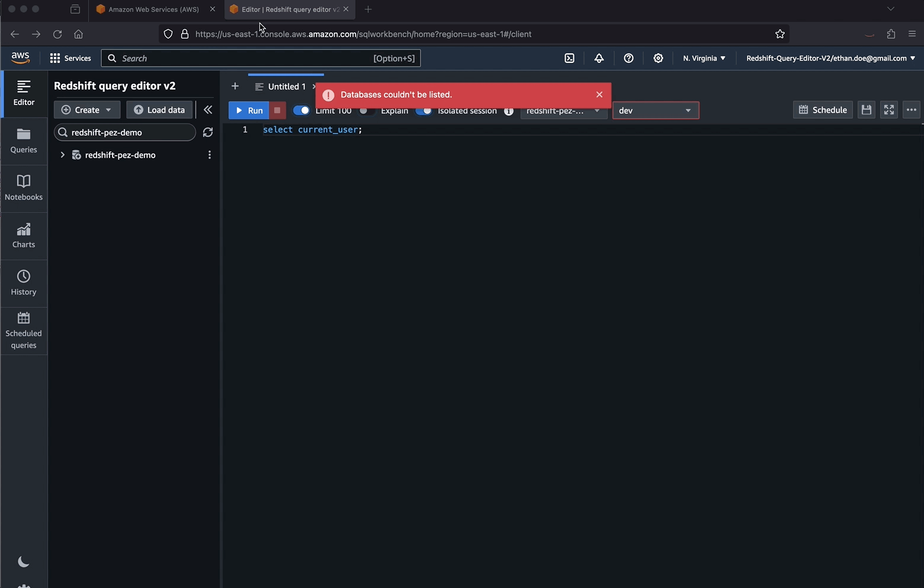Viewport: 924px width, 588px height.
Task: Close the Amazon Web Services browser tab
Action: tap(213, 9)
